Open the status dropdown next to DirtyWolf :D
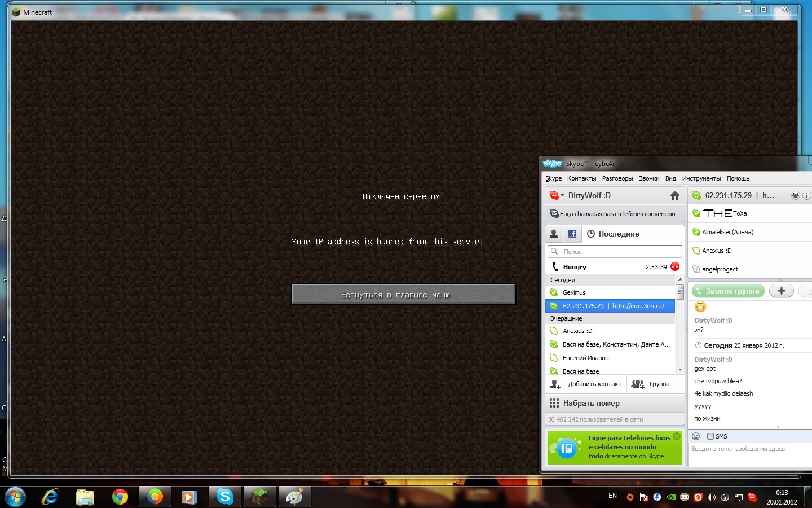The width and height of the screenshot is (812, 508). [x=557, y=195]
